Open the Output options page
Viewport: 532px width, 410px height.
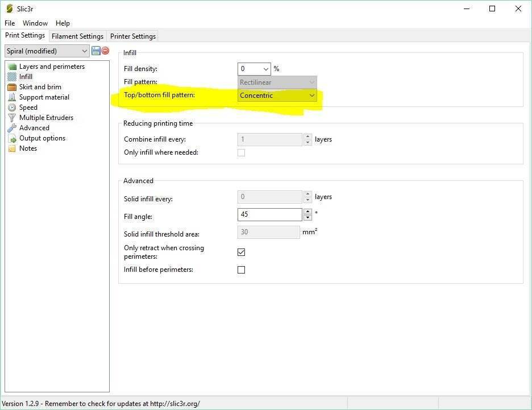click(x=42, y=138)
